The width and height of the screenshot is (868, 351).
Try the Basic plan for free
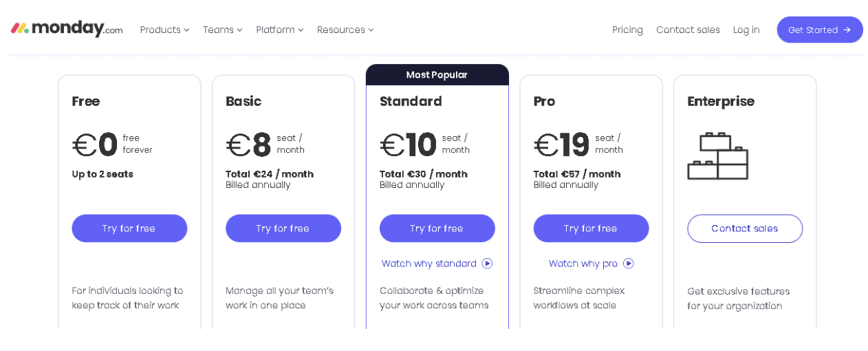pyautogui.click(x=283, y=228)
